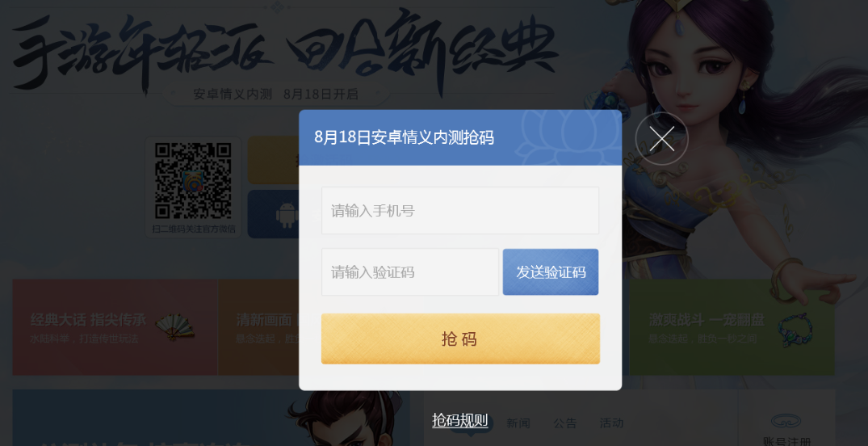Open the 经典大话 指尖传承 red banner
Screen dimensions: 868x446
coord(115,327)
